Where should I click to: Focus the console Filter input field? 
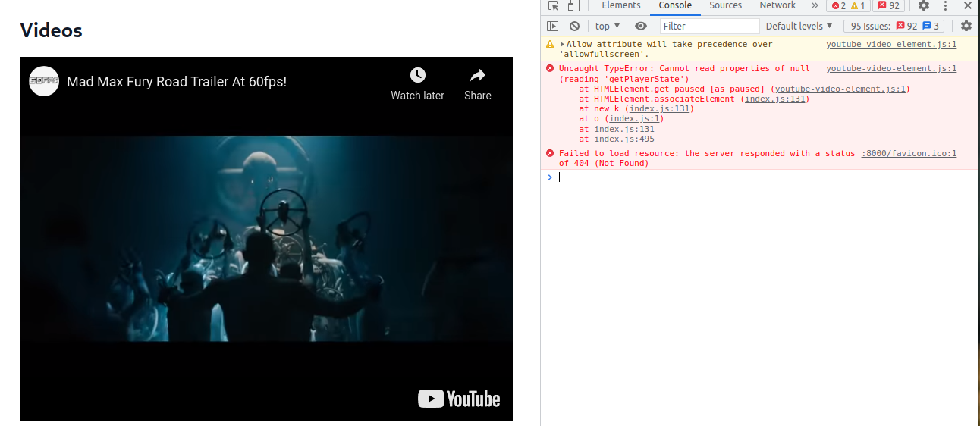click(x=709, y=26)
